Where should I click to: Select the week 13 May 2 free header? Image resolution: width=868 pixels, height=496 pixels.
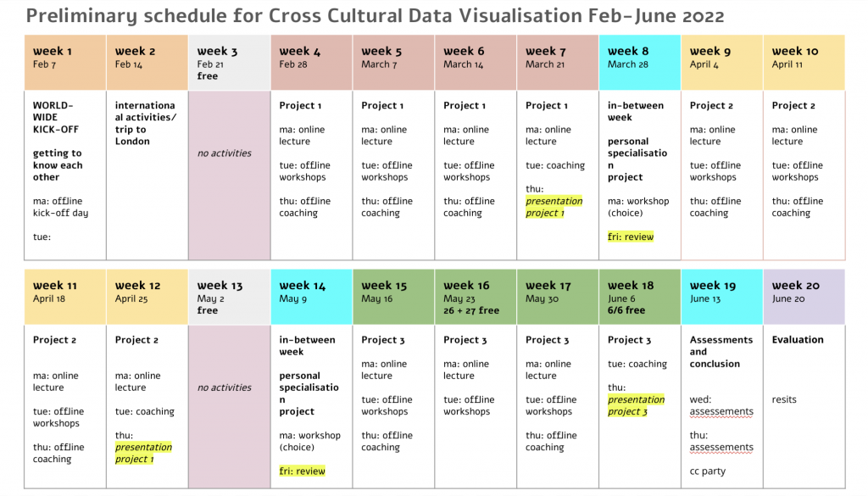coord(229,297)
